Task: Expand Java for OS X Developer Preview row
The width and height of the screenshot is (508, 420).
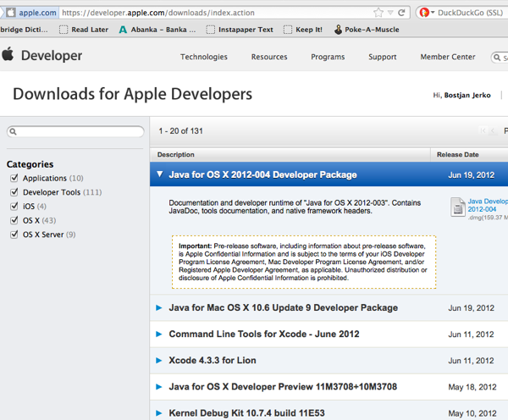Action: 159,387
